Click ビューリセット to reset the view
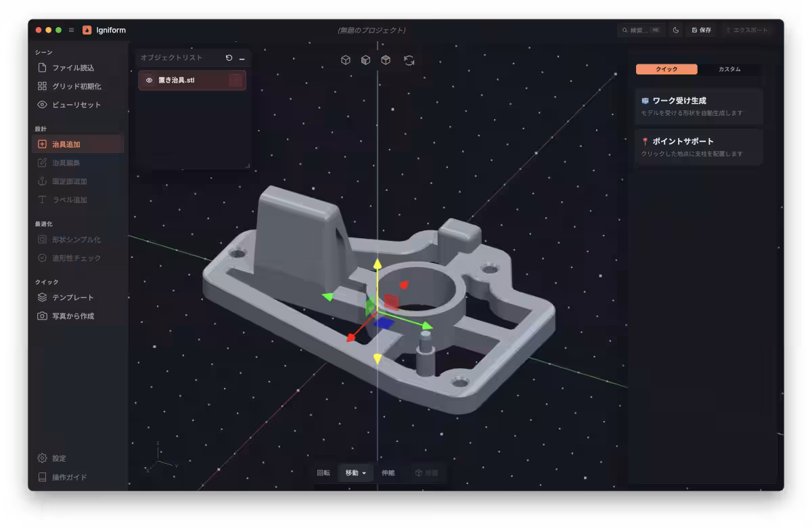 click(78, 104)
